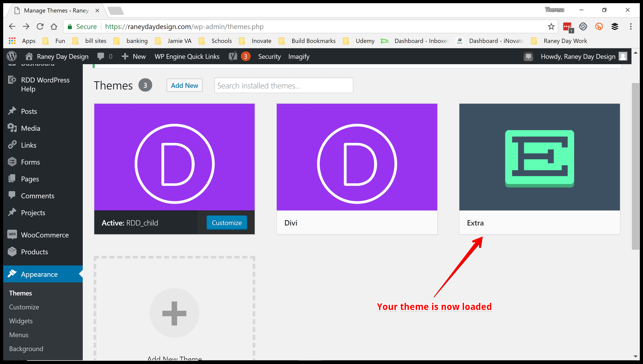This screenshot has height=364, width=643.
Task: Open a new browser tab
Action: 115,11
